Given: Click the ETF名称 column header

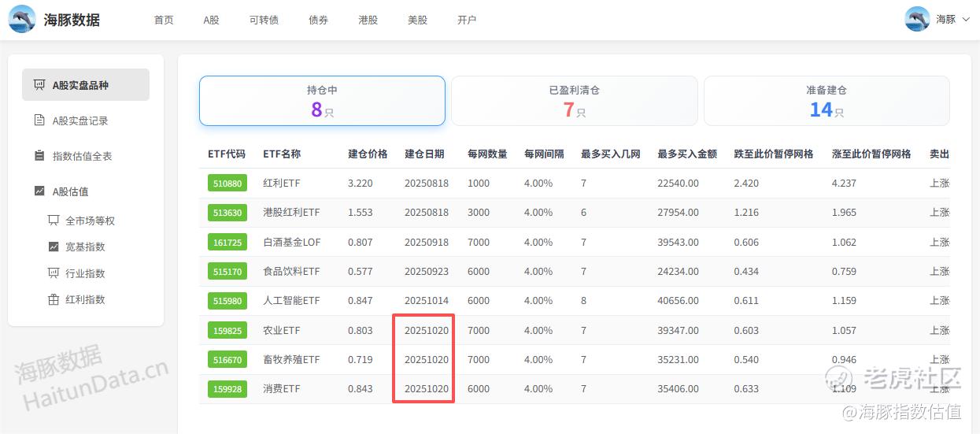Looking at the screenshot, I should click(282, 154).
